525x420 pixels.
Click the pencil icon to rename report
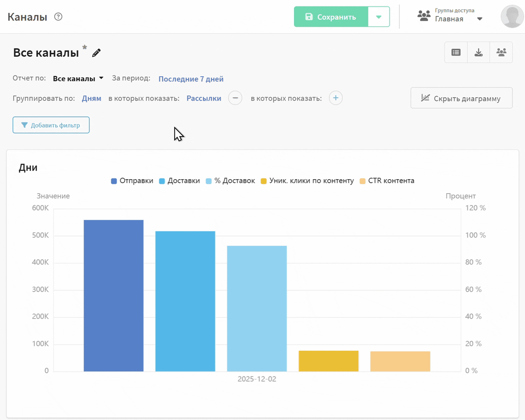[96, 53]
